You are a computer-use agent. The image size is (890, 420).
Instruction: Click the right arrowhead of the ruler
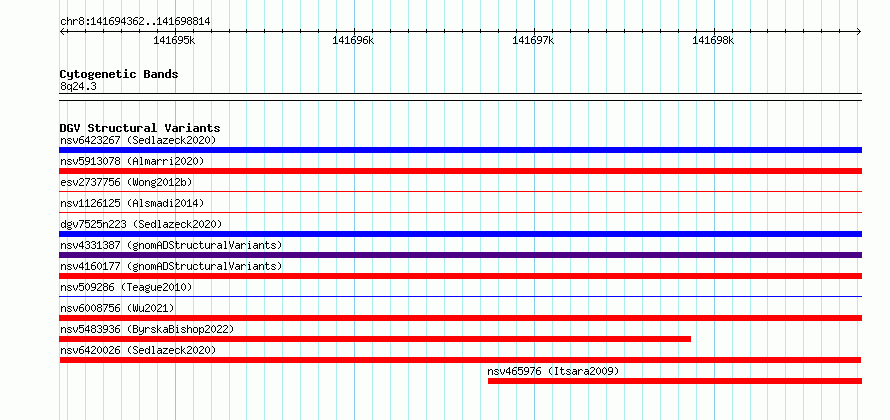859,31
